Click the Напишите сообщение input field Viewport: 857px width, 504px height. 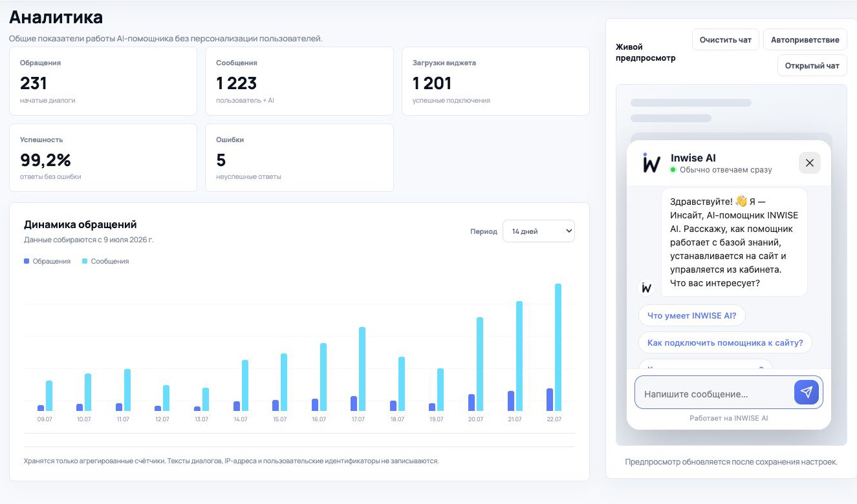click(714, 394)
